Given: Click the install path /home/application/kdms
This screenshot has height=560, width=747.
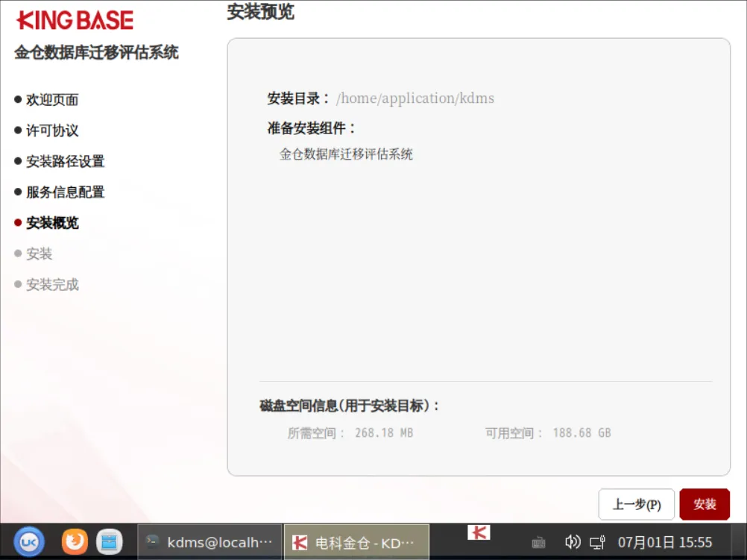Looking at the screenshot, I should [x=415, y=98].
